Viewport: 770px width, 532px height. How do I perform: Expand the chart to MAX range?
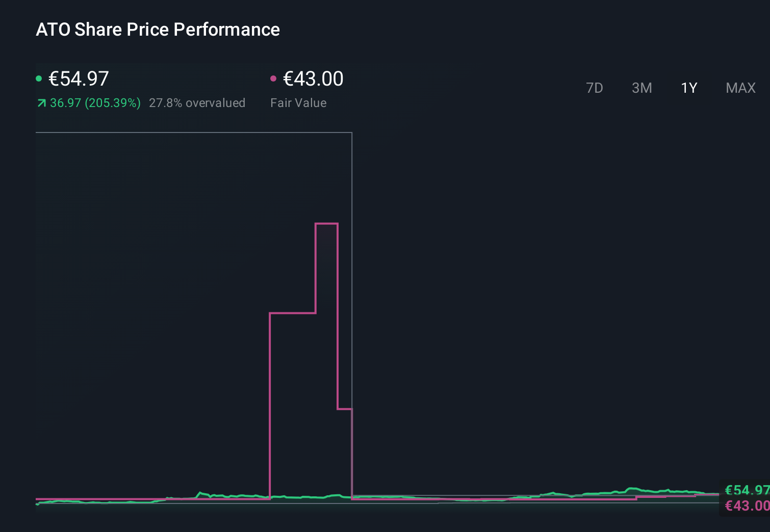(740, 88)
